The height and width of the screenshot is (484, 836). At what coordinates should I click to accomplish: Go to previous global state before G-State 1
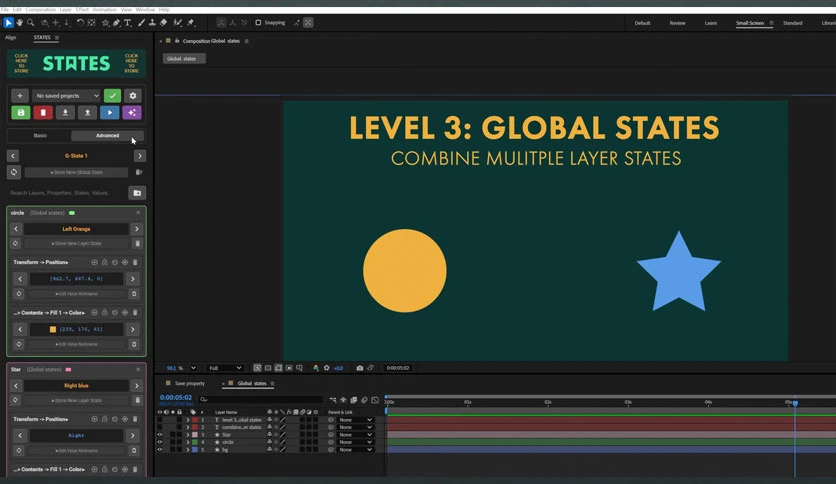point(13,156)
